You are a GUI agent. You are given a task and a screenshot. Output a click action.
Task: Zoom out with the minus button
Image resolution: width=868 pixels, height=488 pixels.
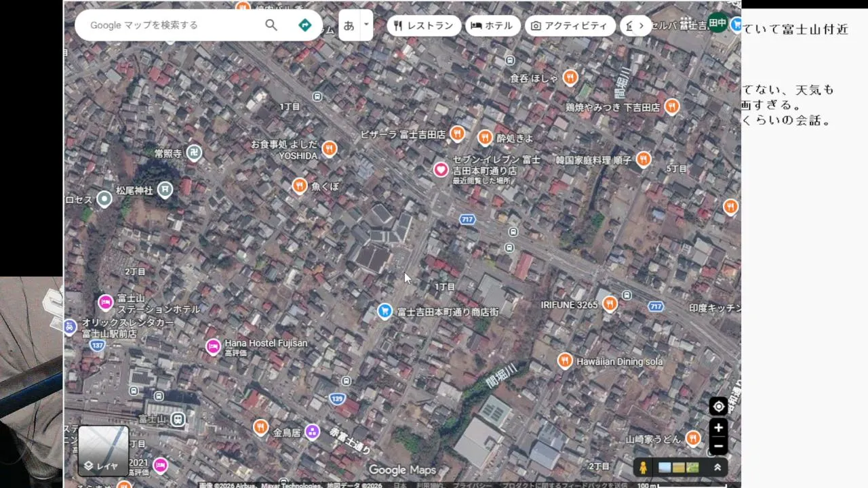click(718, 446)
